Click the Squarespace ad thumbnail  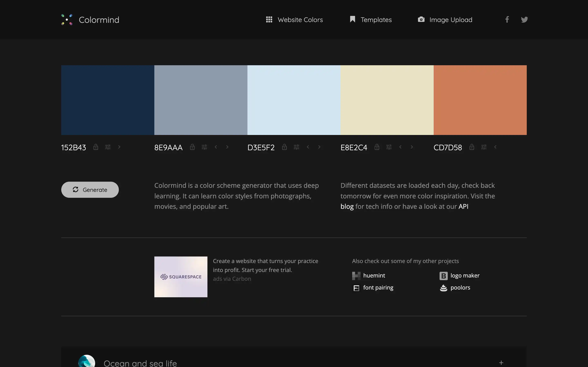[181, 277]
